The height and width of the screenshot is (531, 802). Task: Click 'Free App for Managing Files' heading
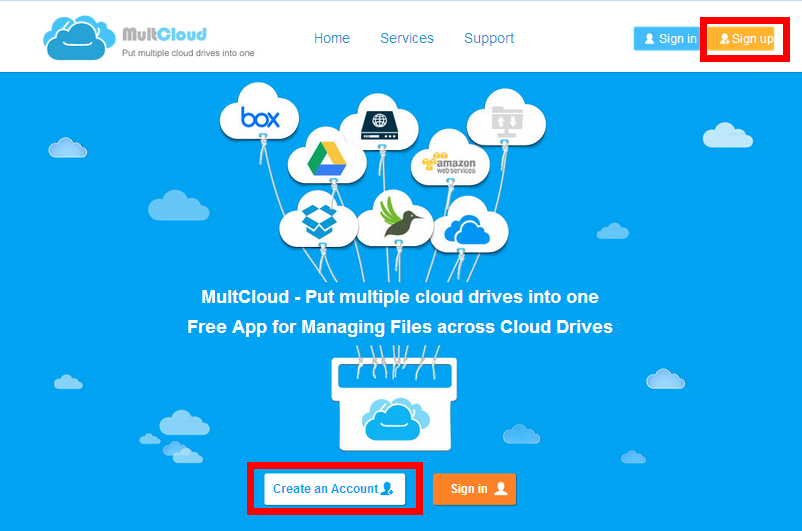tap(399, 326)
